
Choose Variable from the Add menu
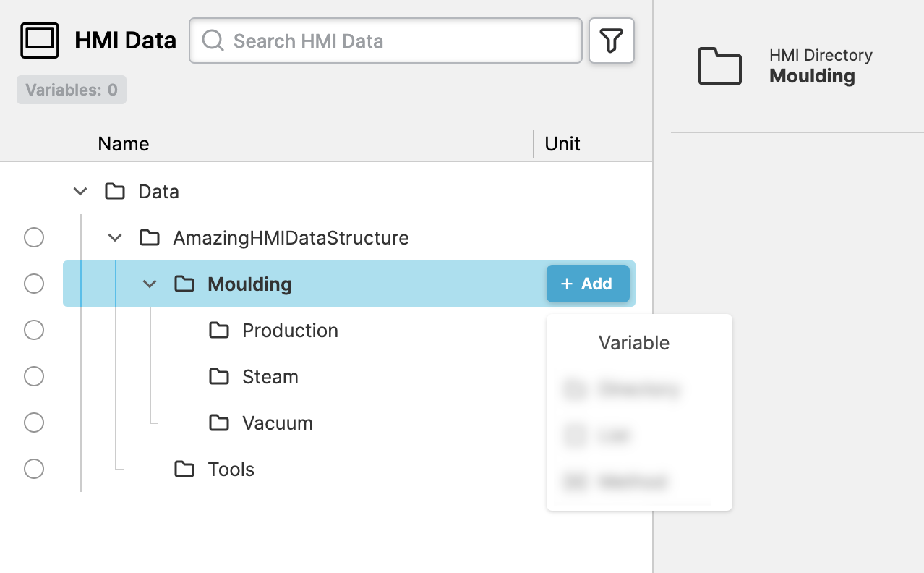click(633, 343)
